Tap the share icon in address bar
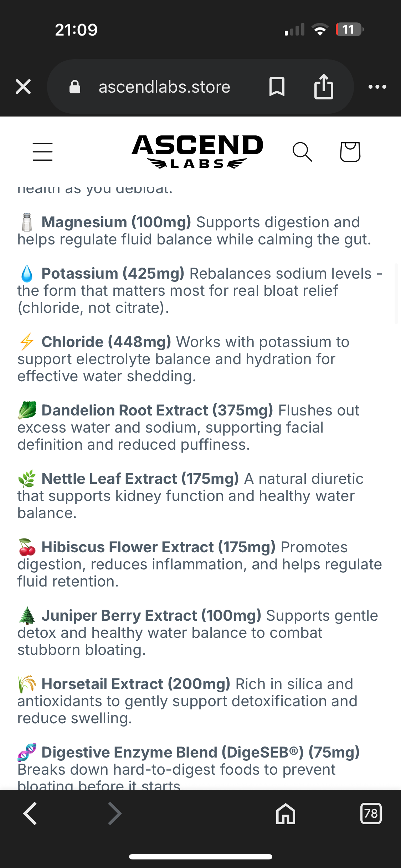Image resolution: width=401 pixels, height=868 pixels. (324, 86)
